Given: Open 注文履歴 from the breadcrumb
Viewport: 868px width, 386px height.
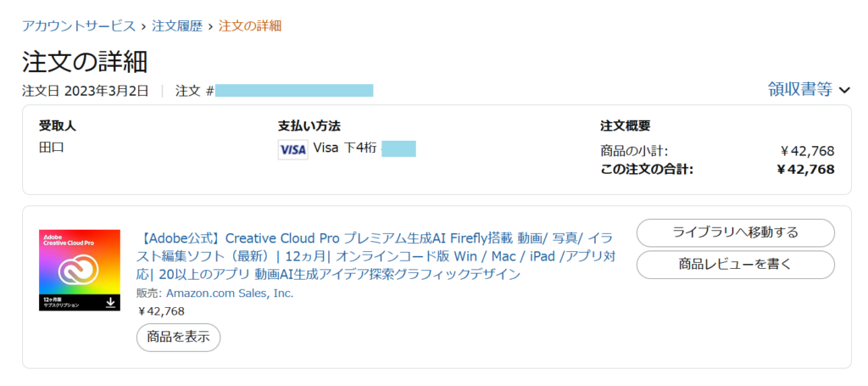Looking at the screenshot, I should [177, 25].
